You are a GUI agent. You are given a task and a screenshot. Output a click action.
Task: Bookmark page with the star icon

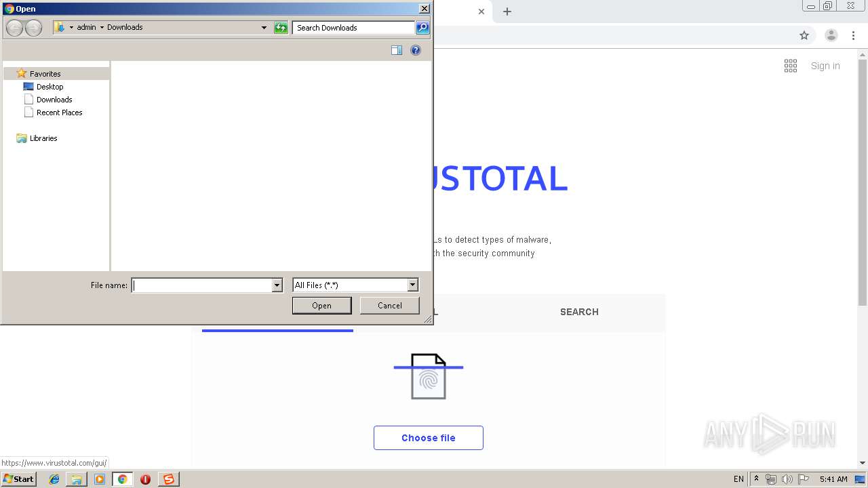point(804,35)
